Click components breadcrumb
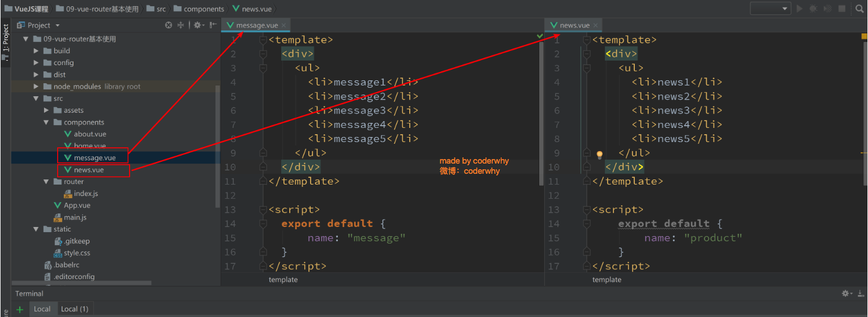 tap(199, 8)
